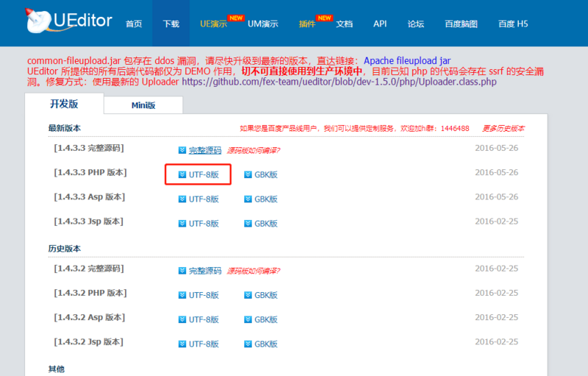Click the [1.4.3.3 Asp 版本] row label

click(89, 197)
